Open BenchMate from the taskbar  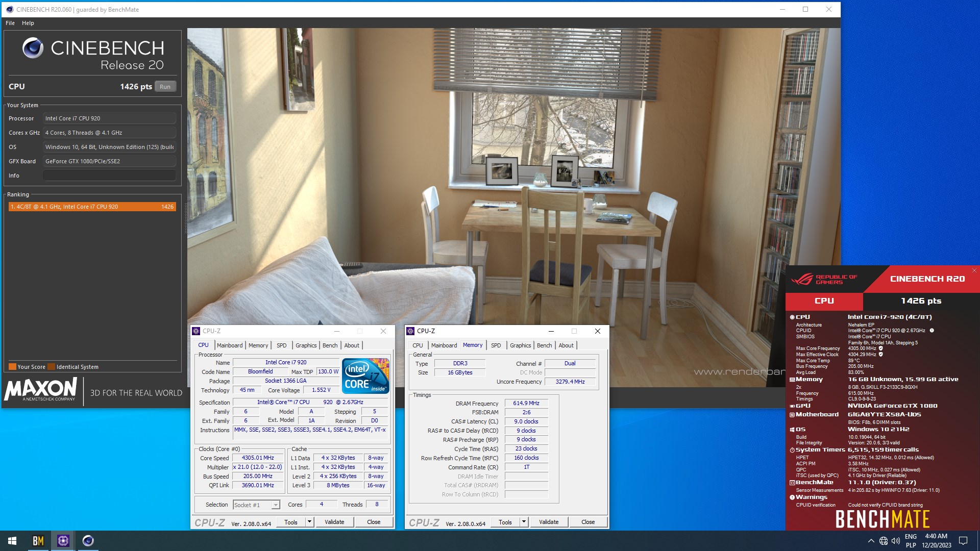[x=38, y=541]
